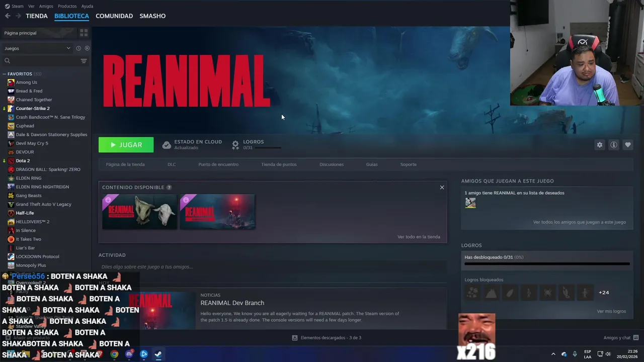
Task: Go to COMUNIDAD section
Action: click(x=114, y=16)
